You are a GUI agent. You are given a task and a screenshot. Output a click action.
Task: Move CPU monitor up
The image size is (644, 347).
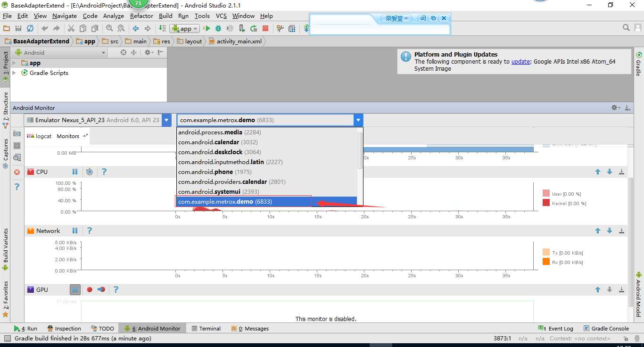point(598,172)
